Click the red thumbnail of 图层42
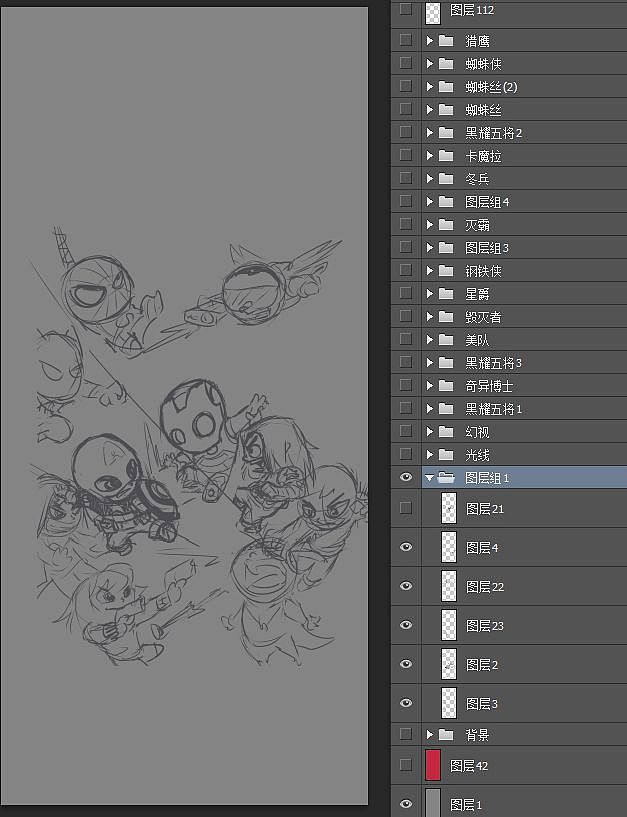This screenshot has width=627, height=817. point(433,765)
